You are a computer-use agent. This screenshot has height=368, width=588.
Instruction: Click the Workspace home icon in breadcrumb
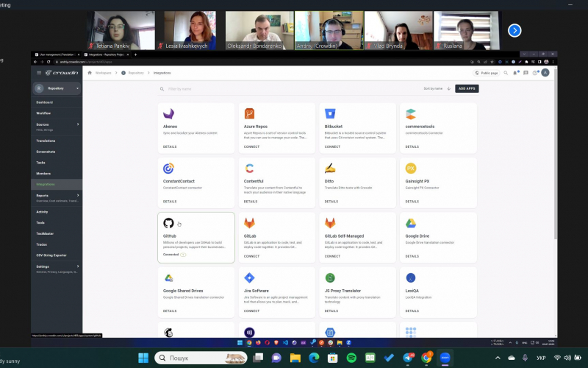coord(90,73)
